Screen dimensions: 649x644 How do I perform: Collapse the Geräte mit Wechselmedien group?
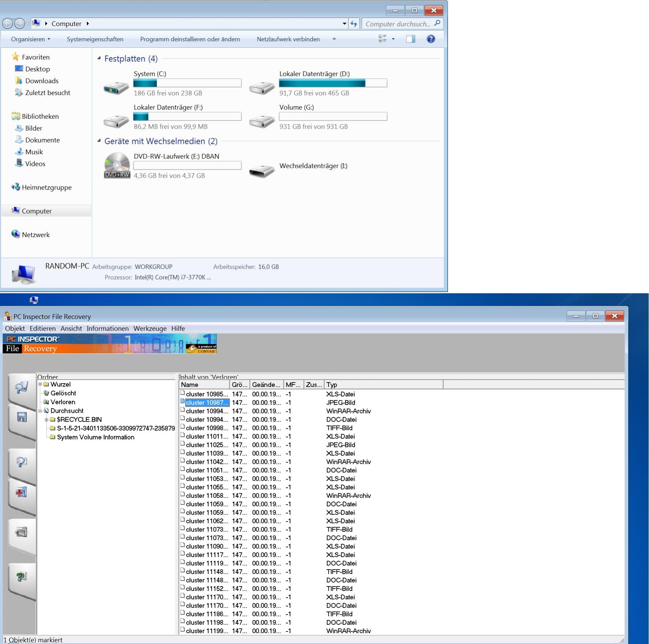pyautogui.click(x=99, y=141)
